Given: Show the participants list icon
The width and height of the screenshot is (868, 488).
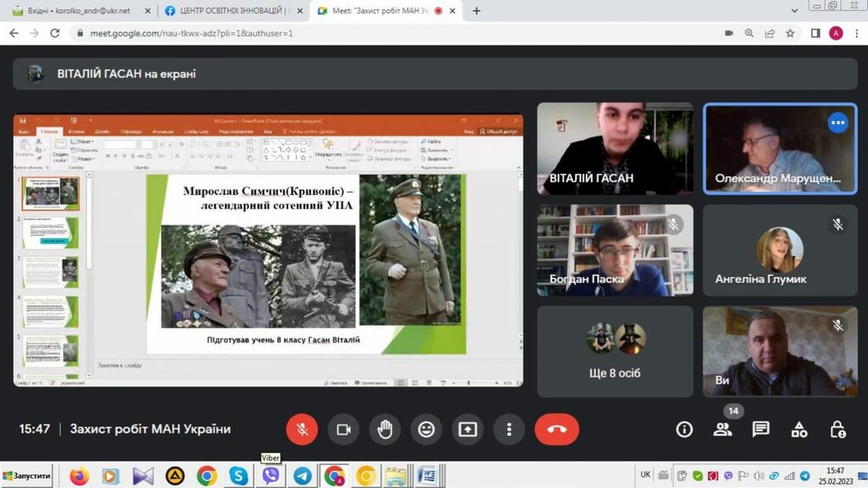Looking at the screenshot, I should (x=722, y=430).
